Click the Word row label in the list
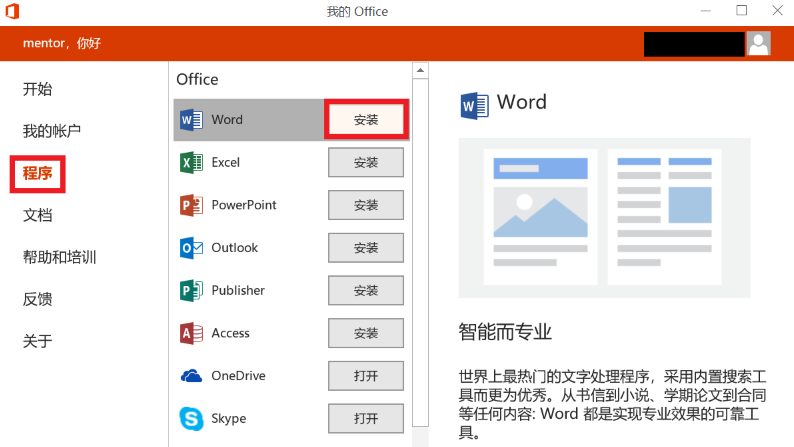 point(227,119)
